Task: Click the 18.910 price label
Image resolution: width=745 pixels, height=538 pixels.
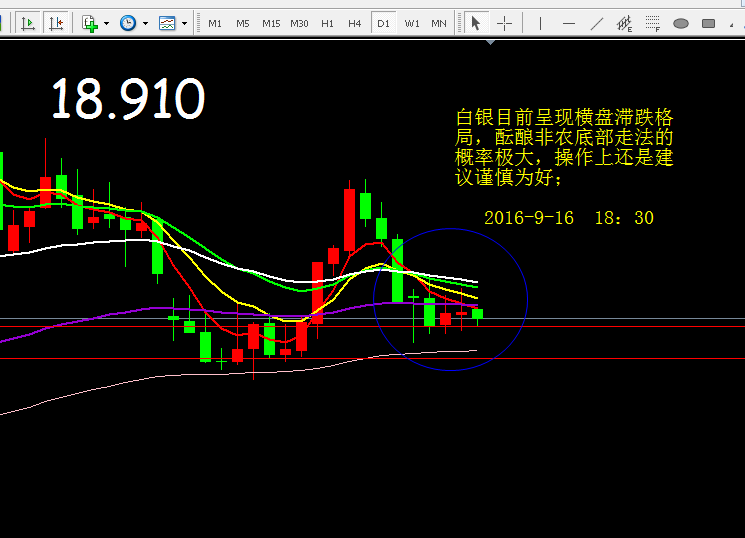Action: click(128, 99)
